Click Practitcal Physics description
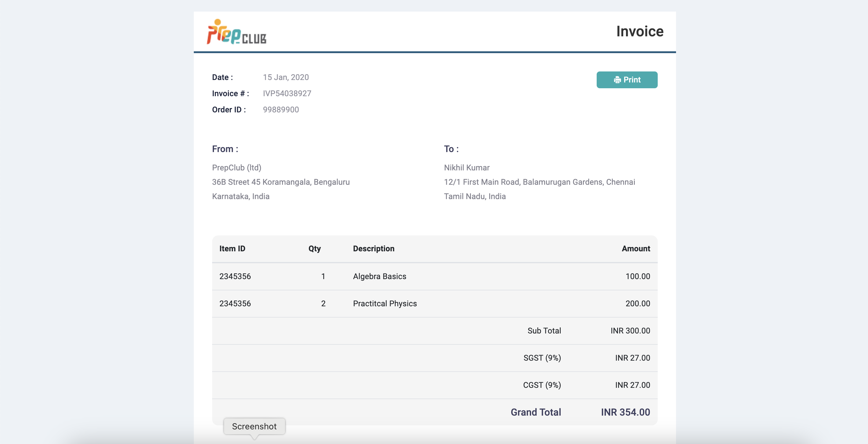The width and height of the screenshot is (868, 444). (x=385, y=304)
